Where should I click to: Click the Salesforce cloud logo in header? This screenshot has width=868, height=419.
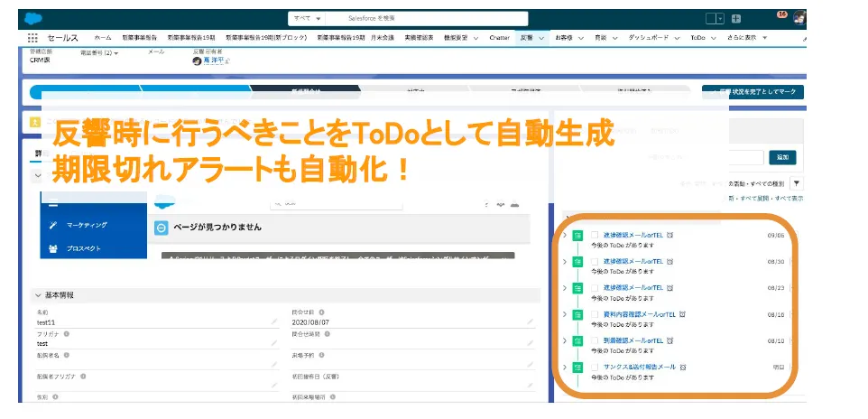33,19
